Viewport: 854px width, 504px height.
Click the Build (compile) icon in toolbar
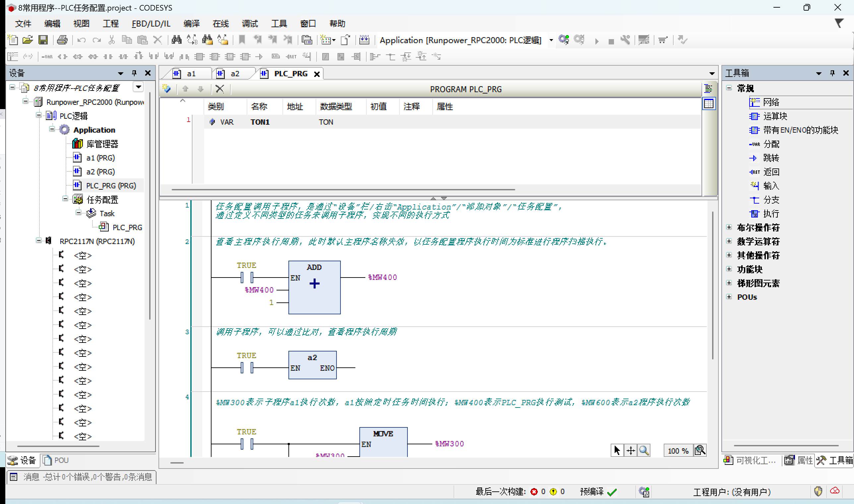(364, 40)
